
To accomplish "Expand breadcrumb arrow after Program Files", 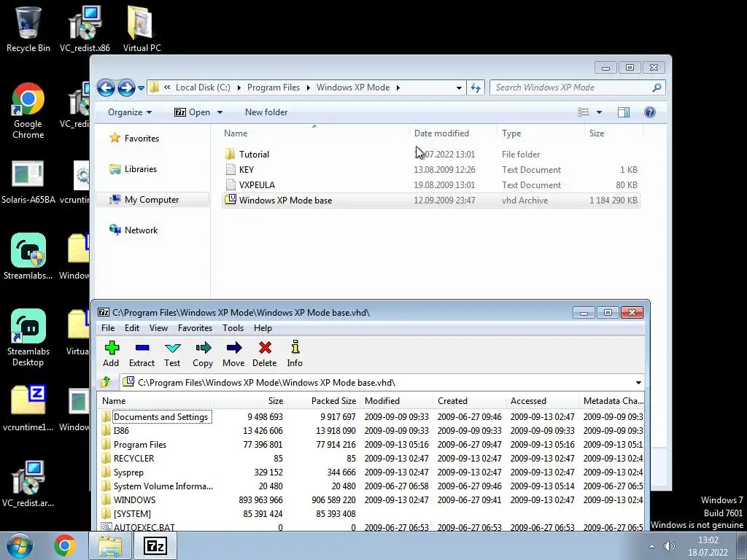I will click(309, 87).
